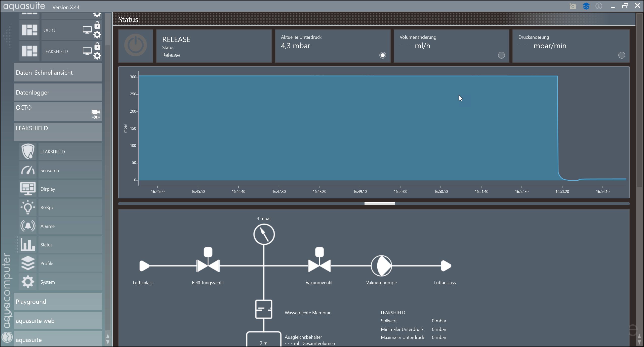Viewport: 644px width, 347px height.
Task: Click the monitor icon beside LEAKSHIELD overview
Action: pyautogui.click(x=87, y=51)
